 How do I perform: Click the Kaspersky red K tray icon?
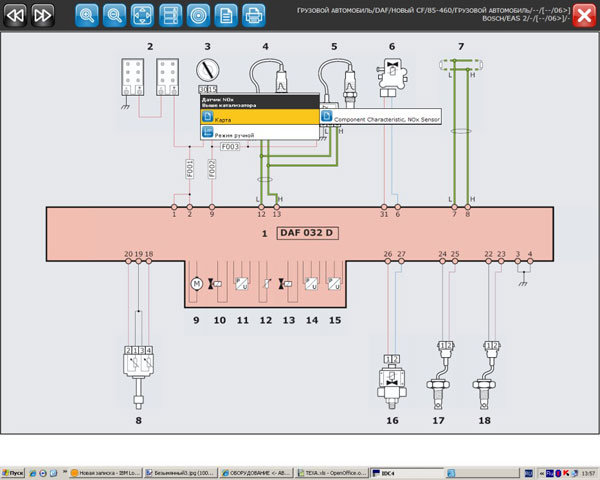tap(566, 473)
